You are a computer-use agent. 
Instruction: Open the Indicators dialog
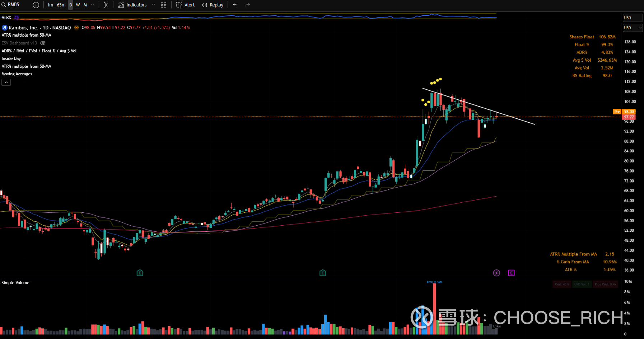pos(132,5)
